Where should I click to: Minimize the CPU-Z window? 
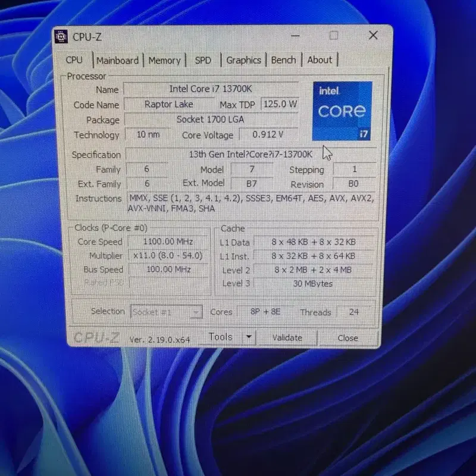coord(295,36)
